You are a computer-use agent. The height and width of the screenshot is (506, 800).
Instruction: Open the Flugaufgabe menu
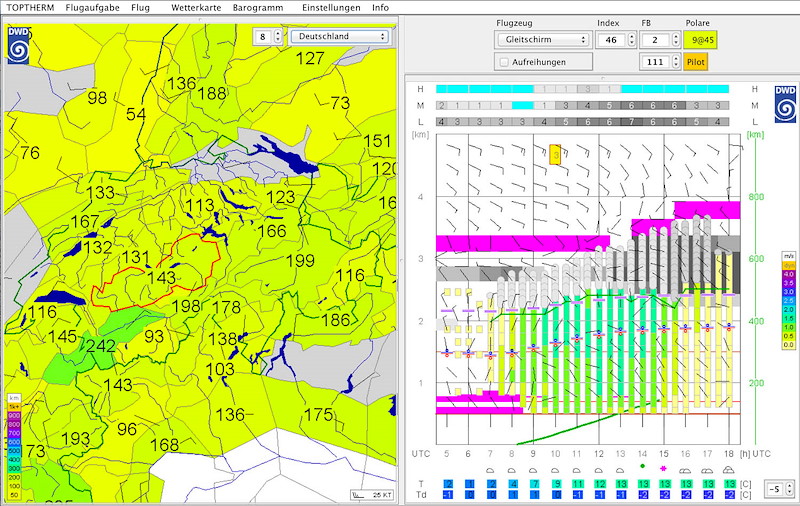(x=92, y=8)
